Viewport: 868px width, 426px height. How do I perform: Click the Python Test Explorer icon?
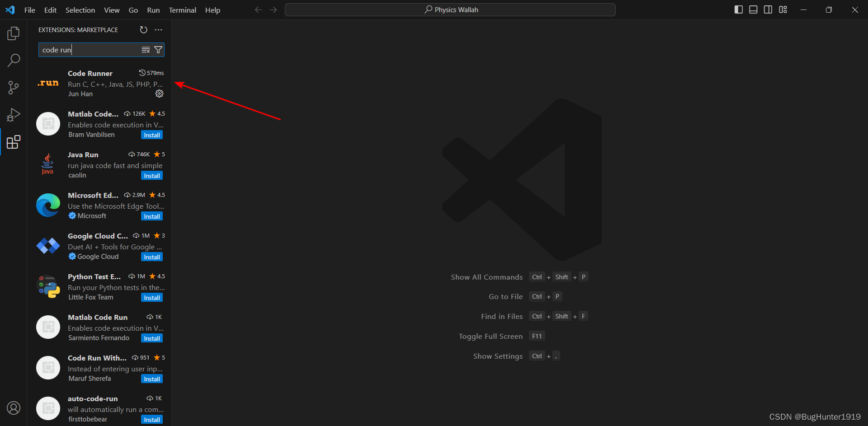48,286
